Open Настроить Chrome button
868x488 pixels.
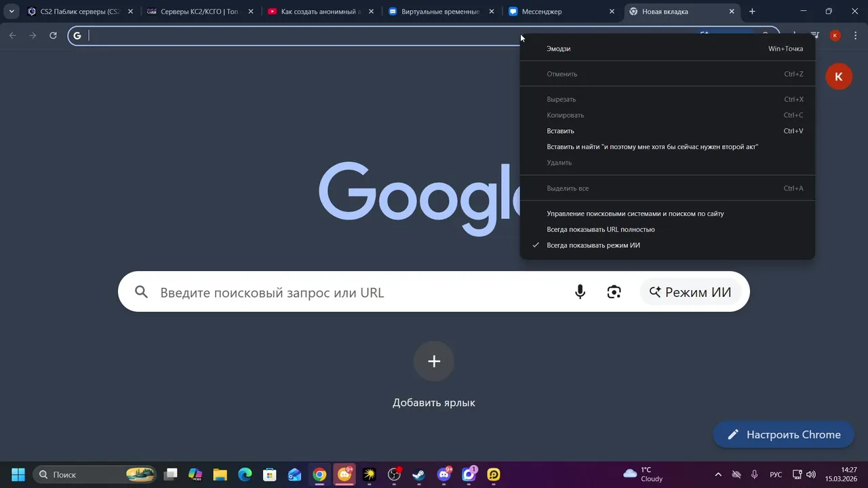(784, 434)
